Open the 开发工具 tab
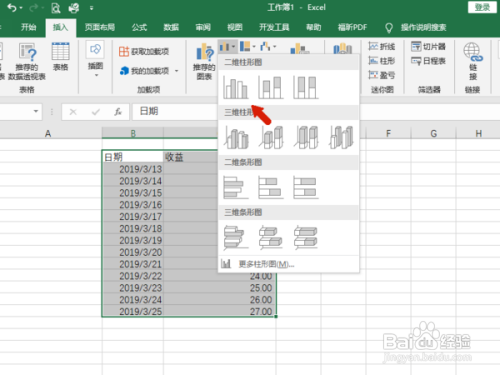Viewport: 500px width, 375px height. 274,27
